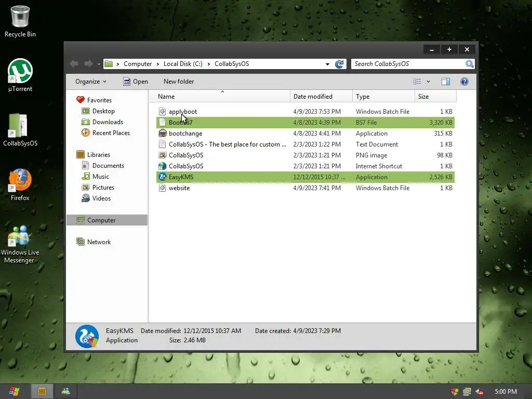The width and height of the screenshot is (532, 399).
Task: Expand the arrow after Local Disk (C:)
Action: pyautogui.click(x=208, y=64)
